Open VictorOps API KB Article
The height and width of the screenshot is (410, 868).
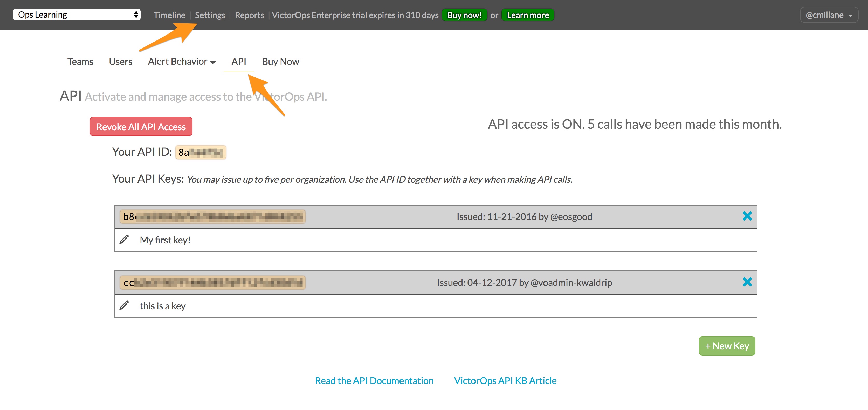[505, 380]
